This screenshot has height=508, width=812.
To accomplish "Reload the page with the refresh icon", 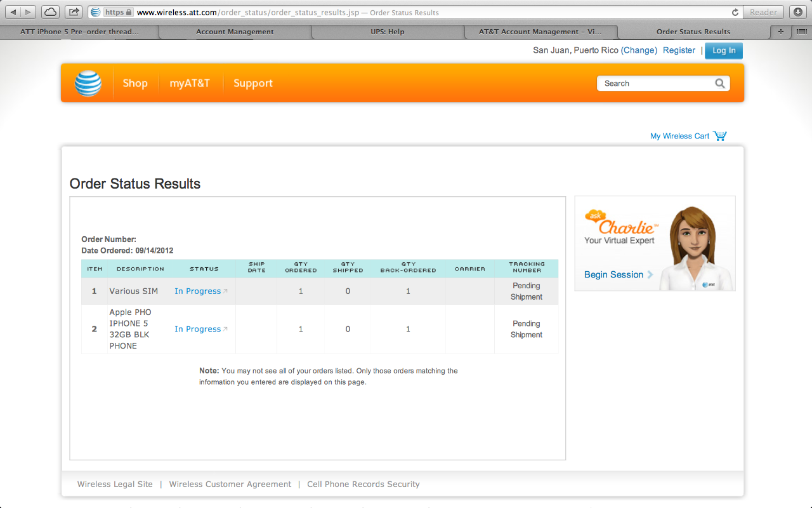I will click(735, 12).
